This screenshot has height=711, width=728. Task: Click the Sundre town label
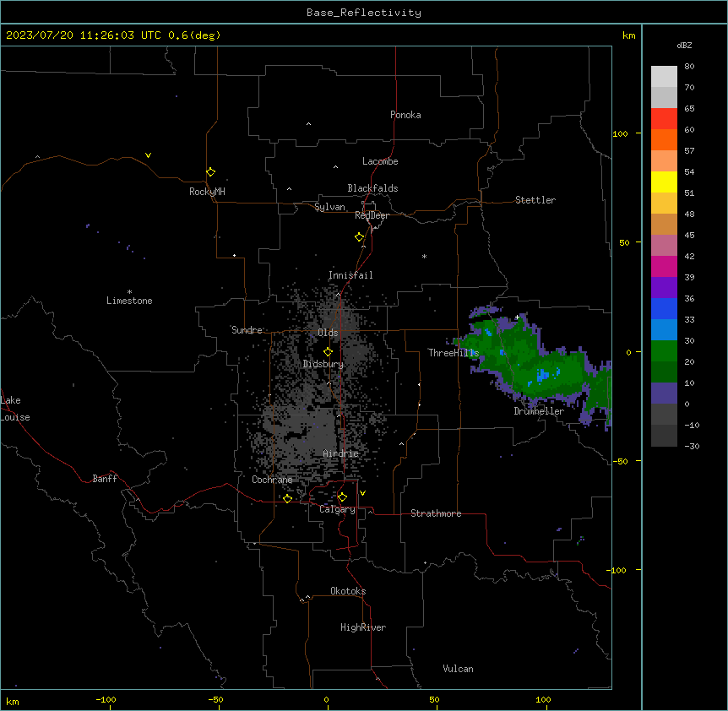click(247, 330)
